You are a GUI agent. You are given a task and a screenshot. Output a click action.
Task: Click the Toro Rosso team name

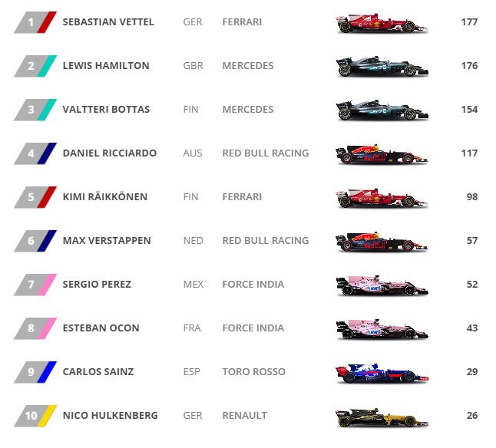click(253, 372)
